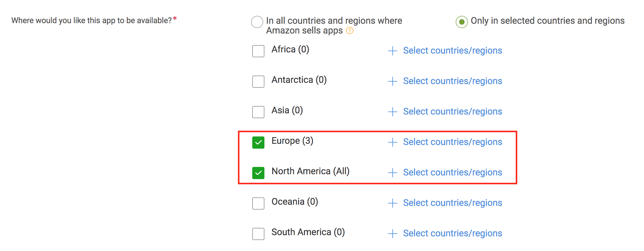The image size is (644, 251).
Task: Click the plus icon in Oceania row
Action: click(x=393, y=203)
